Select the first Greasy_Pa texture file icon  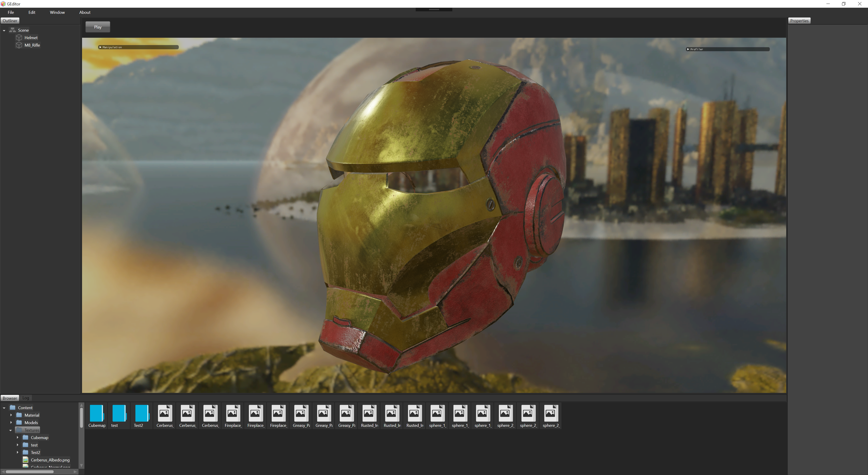tap(301, 413)
